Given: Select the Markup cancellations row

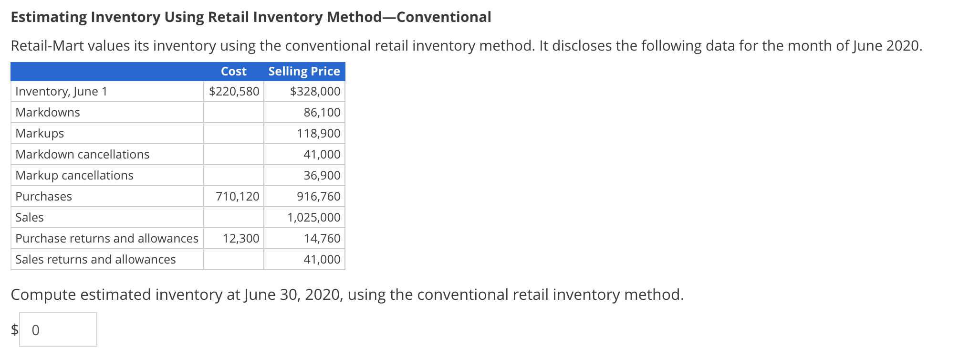Looking at the screenshot, I should click(x=74, y=175).
